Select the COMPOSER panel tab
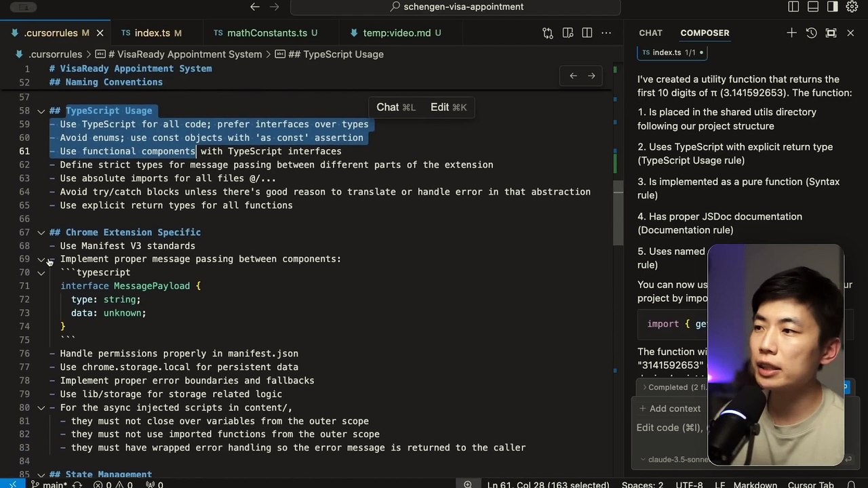The image size is (868, 488). pyautogui.click(x=705, y=33)
